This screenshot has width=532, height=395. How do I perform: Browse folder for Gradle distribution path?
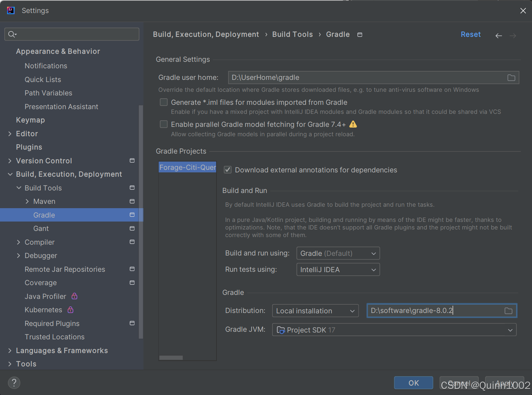click(x=509, y=311)
